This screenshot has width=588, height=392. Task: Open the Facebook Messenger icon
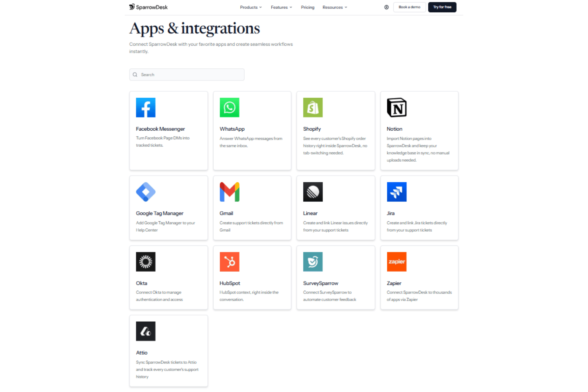146,108
